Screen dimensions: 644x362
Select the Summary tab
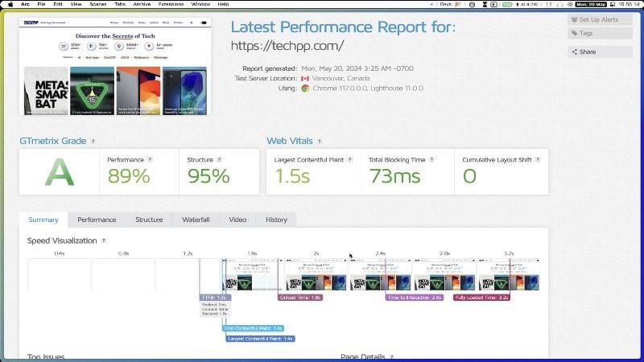pos(43,220)
